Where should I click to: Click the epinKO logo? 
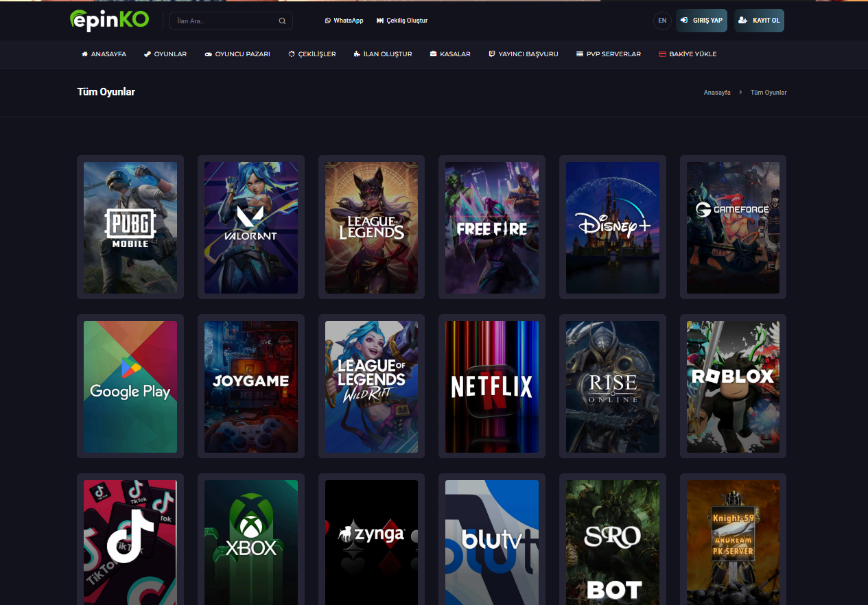109,21
